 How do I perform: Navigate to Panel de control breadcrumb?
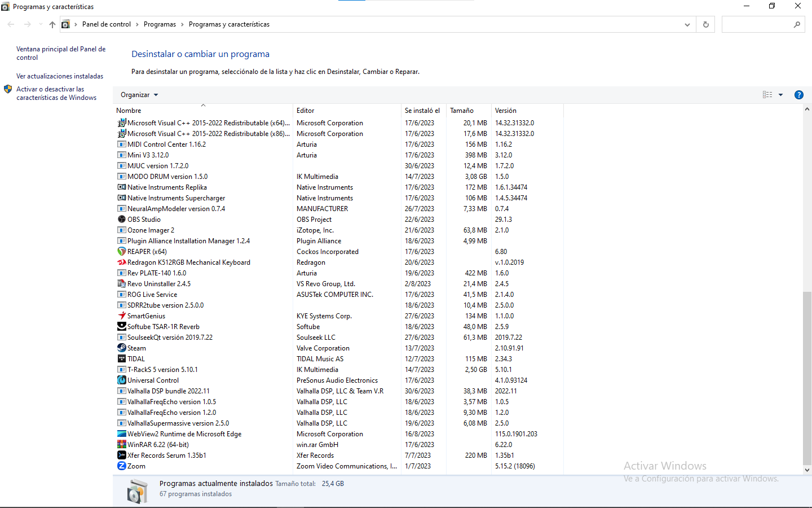[x=107, y=24]
